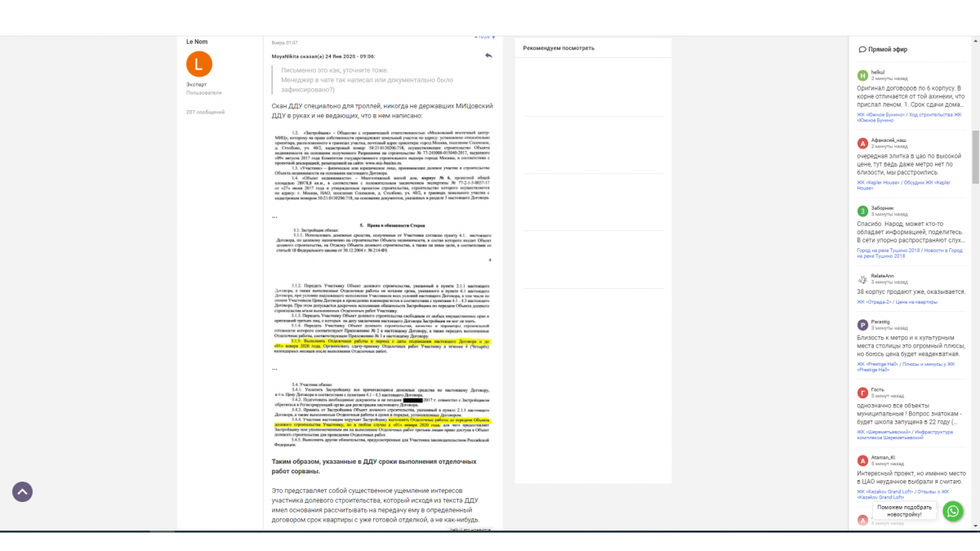Open Le Nom user profile name
The height and width of the screenshot is (551, 980).
(196, 41)
